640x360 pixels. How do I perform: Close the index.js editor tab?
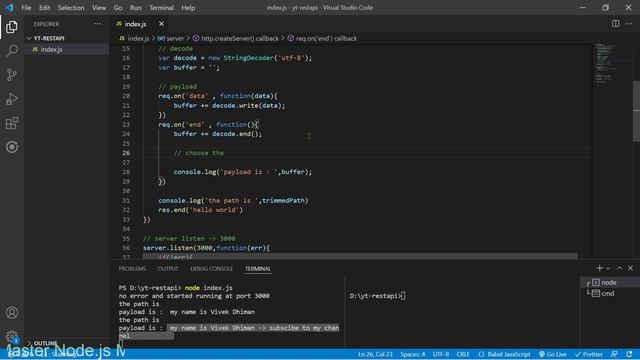[x=161, y=24]
